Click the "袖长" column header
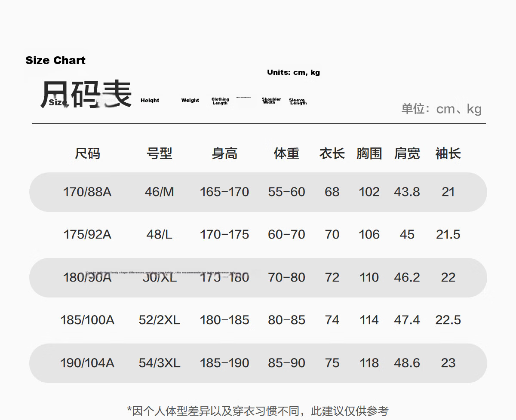This screenshot has height=420, width=516. point(448,153)
